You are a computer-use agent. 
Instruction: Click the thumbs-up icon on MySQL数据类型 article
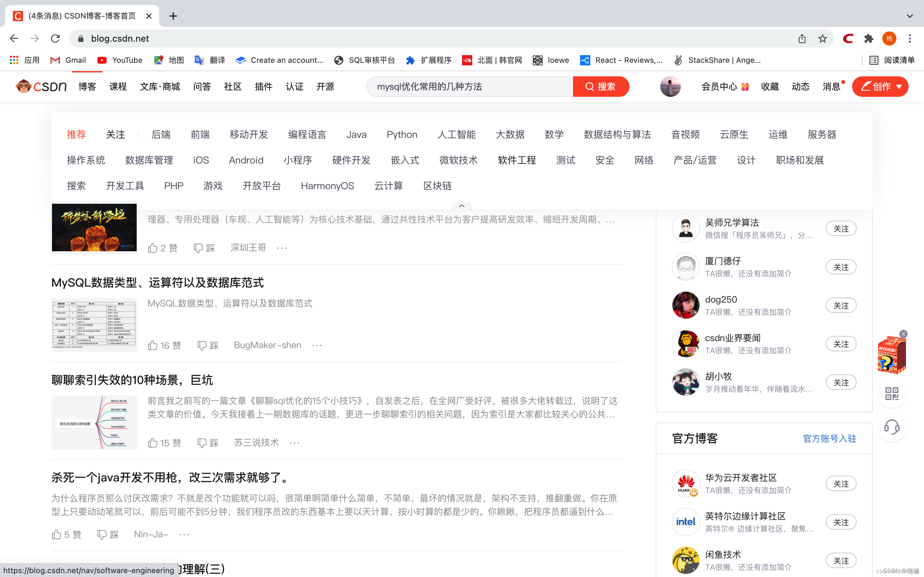pos(153,345)
